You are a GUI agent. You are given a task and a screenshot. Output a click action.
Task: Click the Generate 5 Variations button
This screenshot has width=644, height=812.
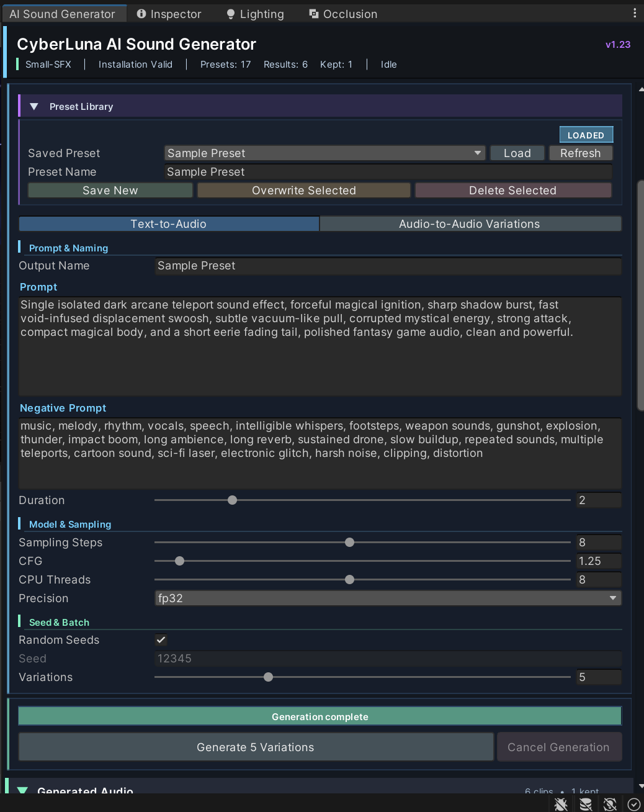[256, 747]
